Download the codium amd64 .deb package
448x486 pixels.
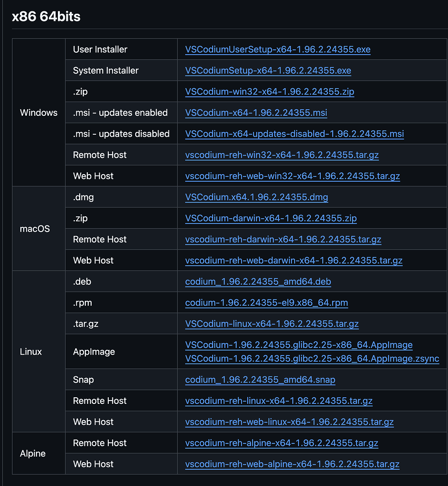coord(258,281)
